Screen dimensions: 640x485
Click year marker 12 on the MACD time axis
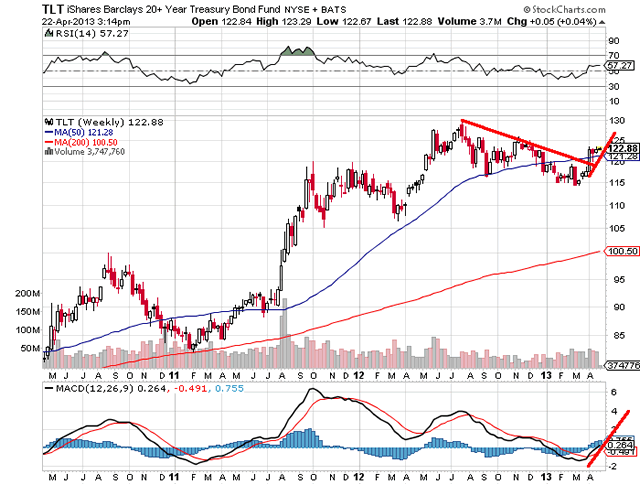[x=359, y=477]
